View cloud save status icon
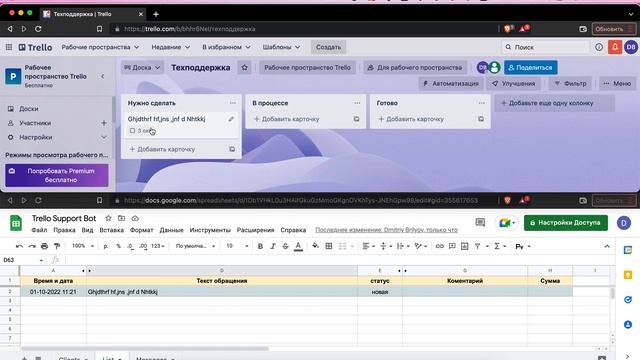Screen dimensions: 640x360 pos(135,218)
